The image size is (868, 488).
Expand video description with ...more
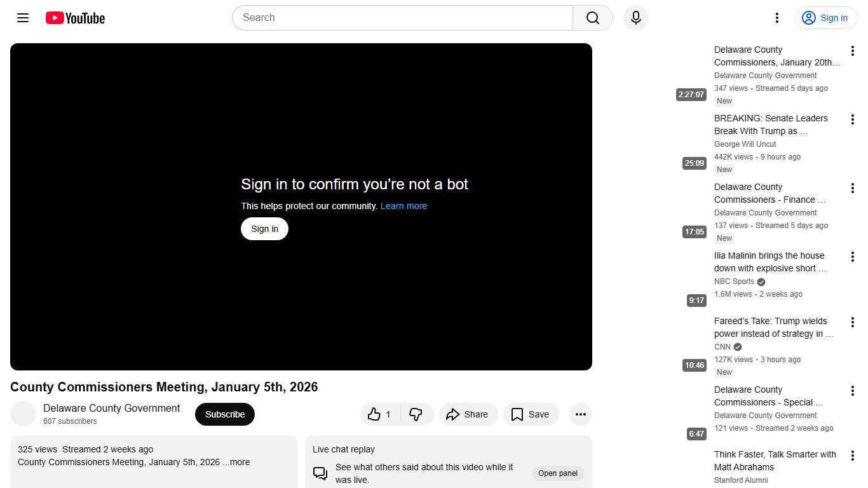point(236,462)
